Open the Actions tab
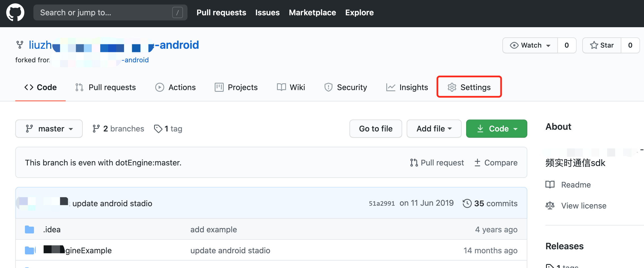This screenshot has height=268, width=644. point(176,87)
